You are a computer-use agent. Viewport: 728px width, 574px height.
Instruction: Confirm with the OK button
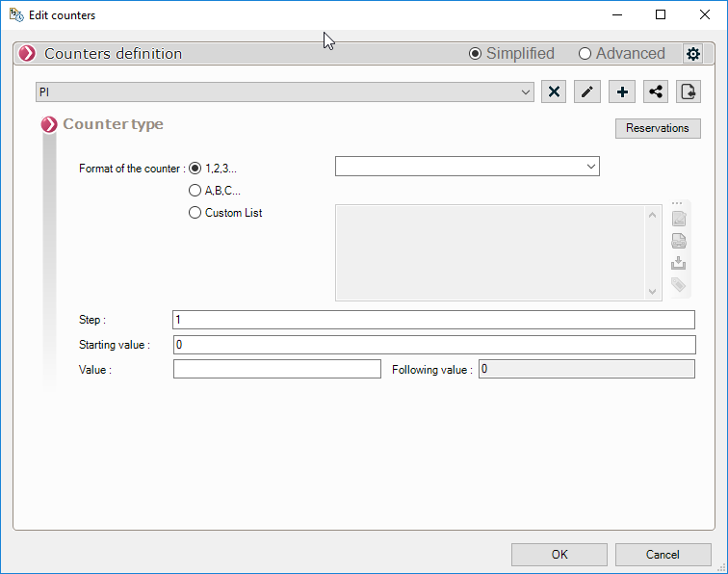[x=559, y=555]
